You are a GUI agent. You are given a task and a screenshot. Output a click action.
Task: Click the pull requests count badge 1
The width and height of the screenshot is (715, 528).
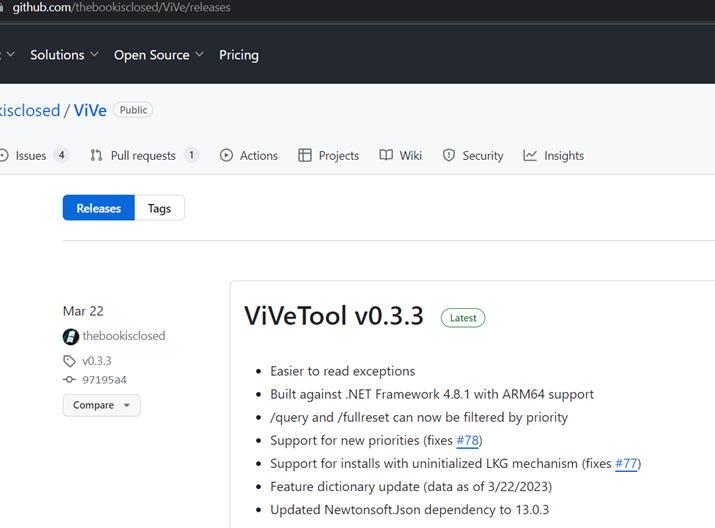[x=192, y=155]
